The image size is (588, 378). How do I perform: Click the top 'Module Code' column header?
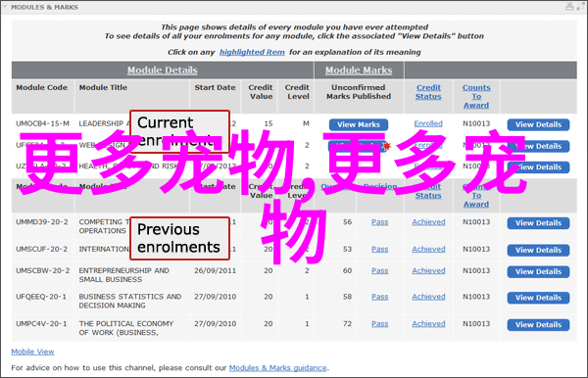click(x=41, y=87)
